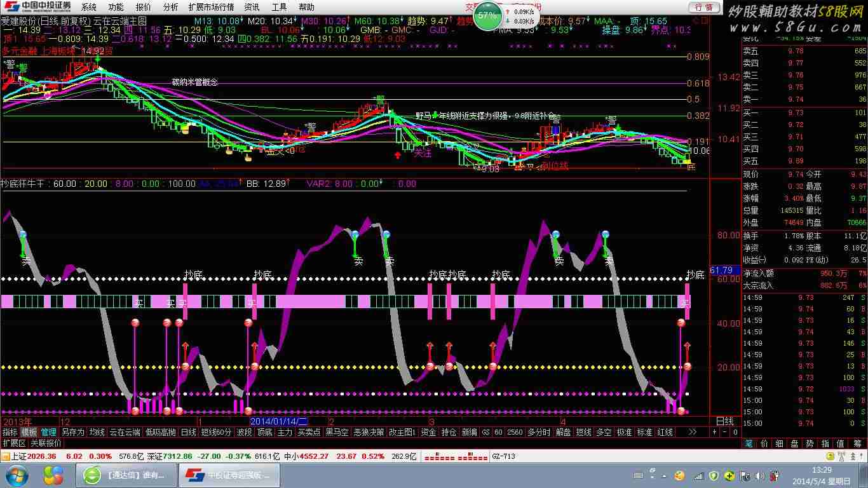The width and height of the screenshot is (868, 488).
Task: Toggle the 模板 template mode
Action: (x=29, y=432)
